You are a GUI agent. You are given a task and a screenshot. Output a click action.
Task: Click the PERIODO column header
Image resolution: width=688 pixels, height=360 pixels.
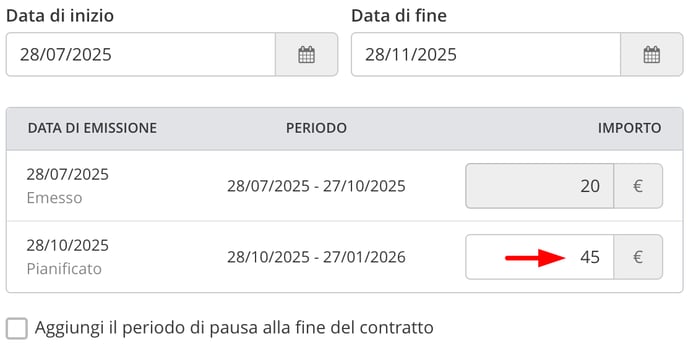316,128
